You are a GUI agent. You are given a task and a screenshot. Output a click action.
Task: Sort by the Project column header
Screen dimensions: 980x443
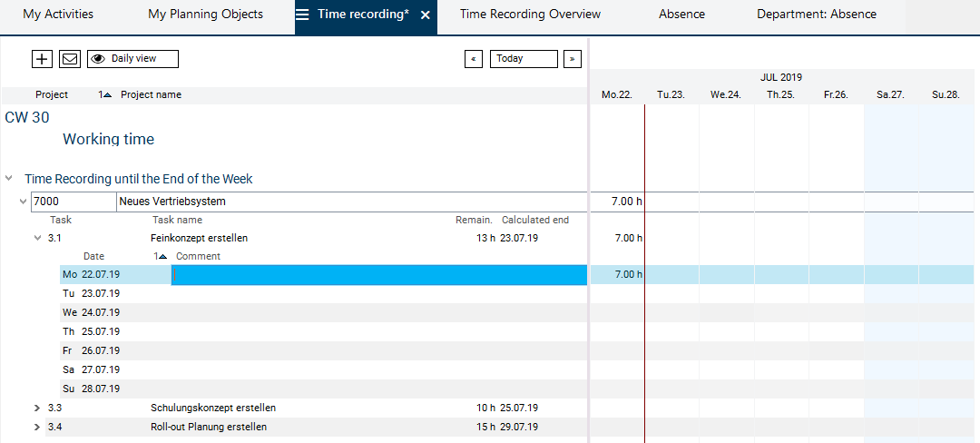tap(52, 94)
